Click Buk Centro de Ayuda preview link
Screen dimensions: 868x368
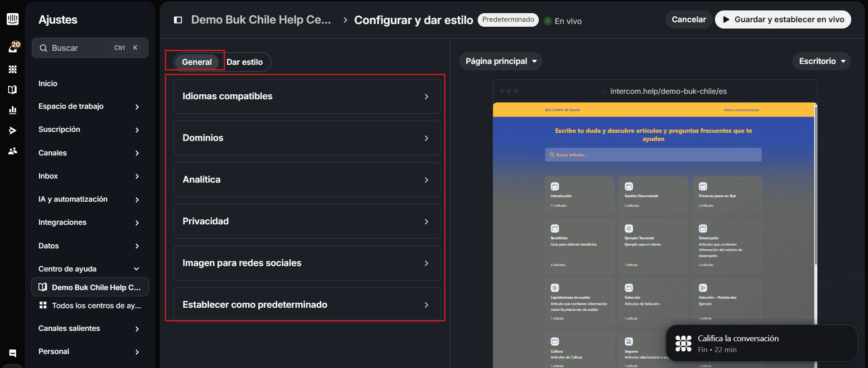coord(562,110)
